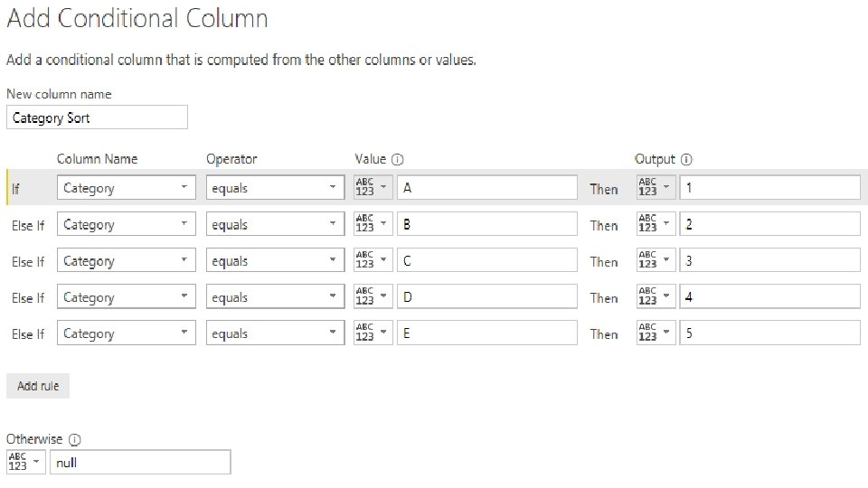Open value type selector for value E

click(x=373, y=333)
